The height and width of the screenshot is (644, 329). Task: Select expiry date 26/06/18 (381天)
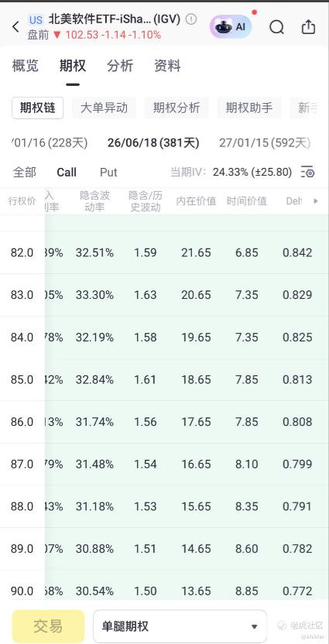pyautogui.click(x=153, y=143)
